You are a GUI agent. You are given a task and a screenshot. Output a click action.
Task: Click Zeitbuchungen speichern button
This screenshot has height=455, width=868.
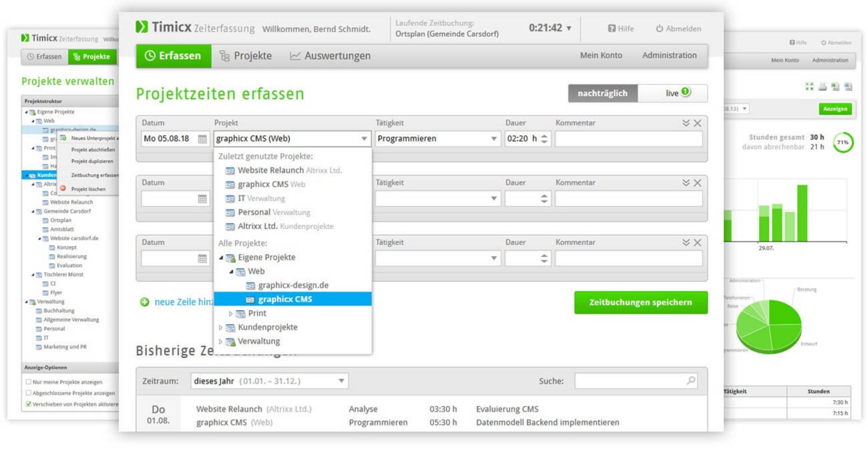(x=640, y=302)
